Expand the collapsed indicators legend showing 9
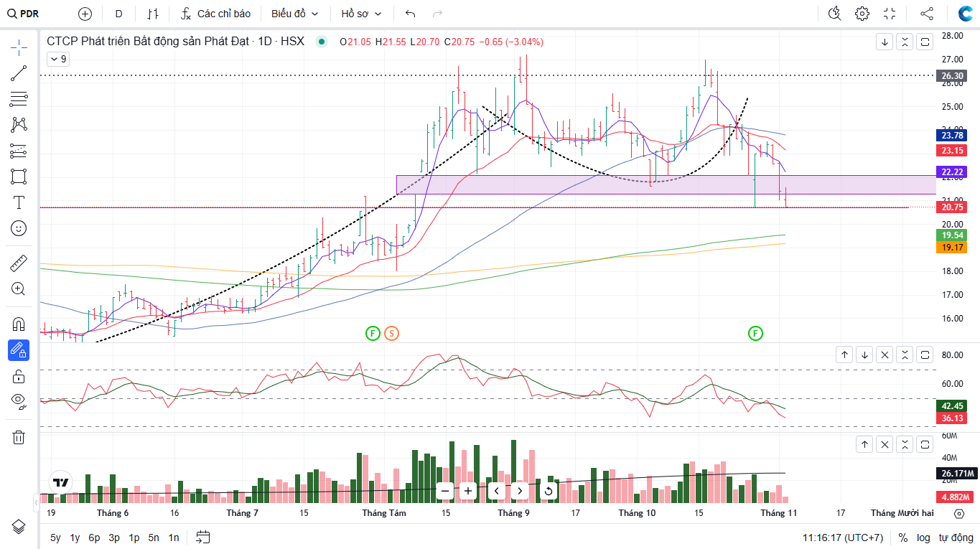Viewport: 980px width, 549px height. [57, 59]
